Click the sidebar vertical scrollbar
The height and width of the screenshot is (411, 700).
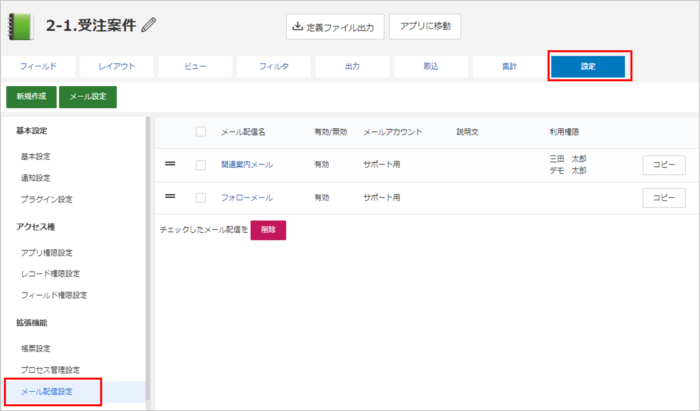pyautogui.click(x=148, y=259)
